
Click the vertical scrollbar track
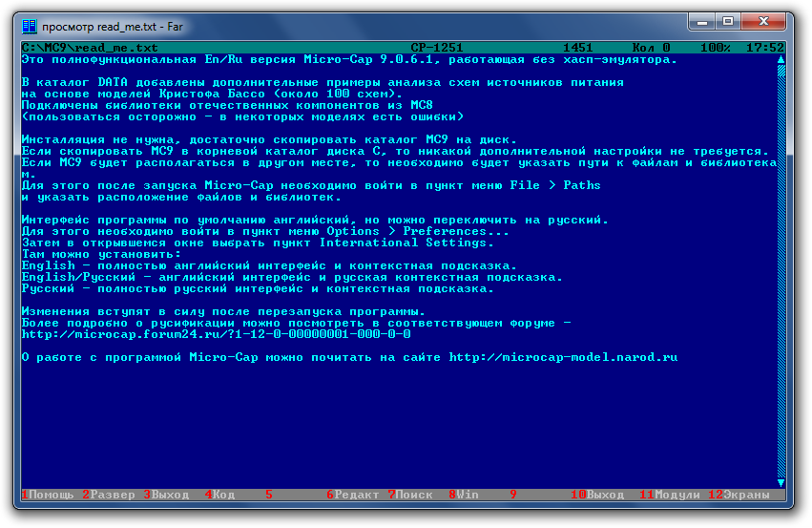[781, 271]
